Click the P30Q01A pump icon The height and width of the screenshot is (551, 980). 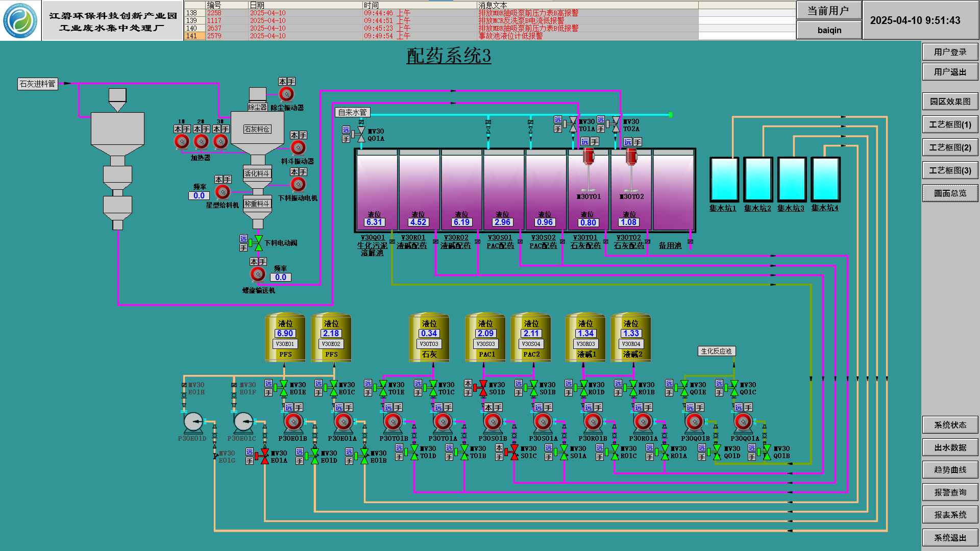point(743,422)
